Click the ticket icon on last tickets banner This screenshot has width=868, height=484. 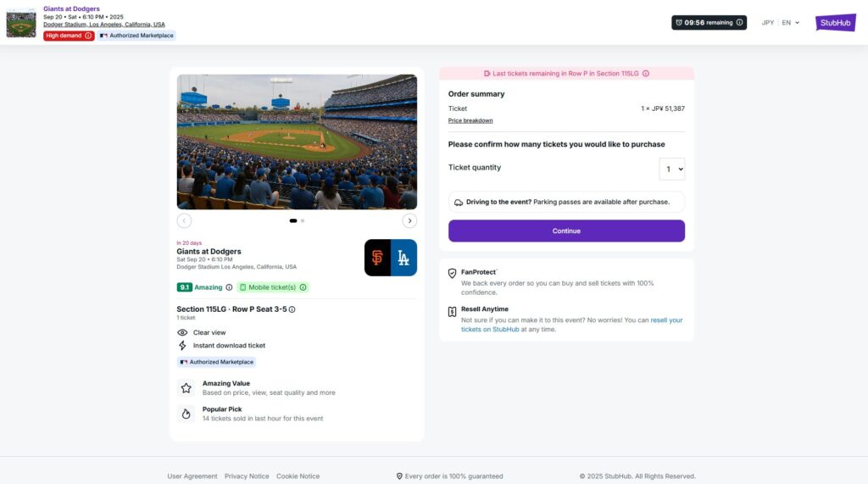(487, 74)
